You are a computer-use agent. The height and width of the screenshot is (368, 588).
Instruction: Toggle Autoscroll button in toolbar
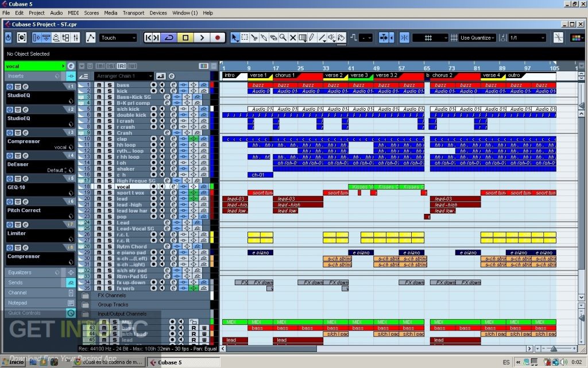(384, 37)
